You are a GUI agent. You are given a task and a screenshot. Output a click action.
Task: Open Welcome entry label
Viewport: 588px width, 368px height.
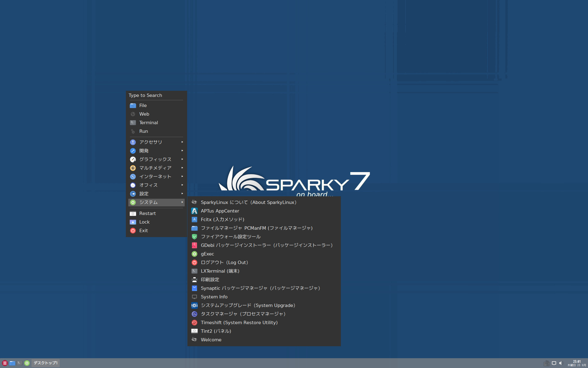(x=211, y=340)
